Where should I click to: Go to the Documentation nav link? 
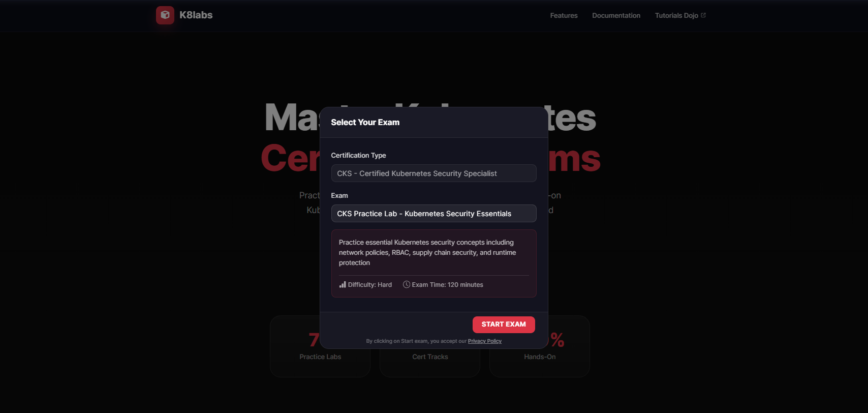(x=616, y=16)
